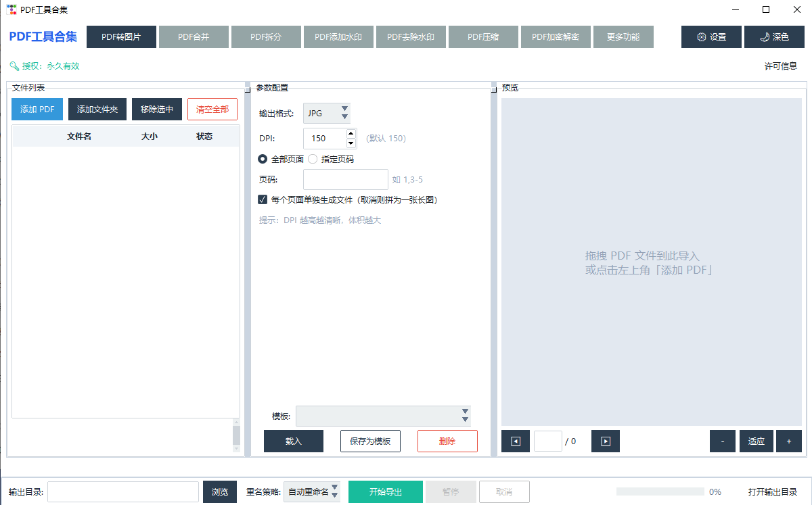
Task: Click the 保存为模板 button
Action: click(370, 441)
